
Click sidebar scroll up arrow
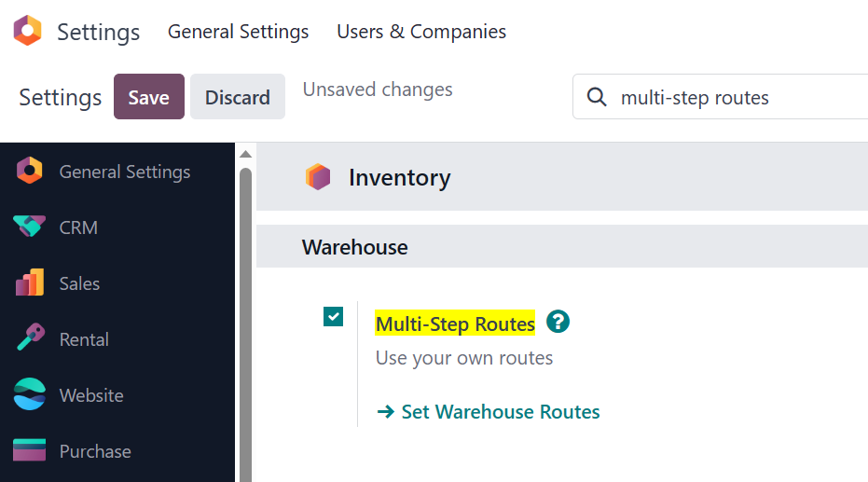click(246, 155)
